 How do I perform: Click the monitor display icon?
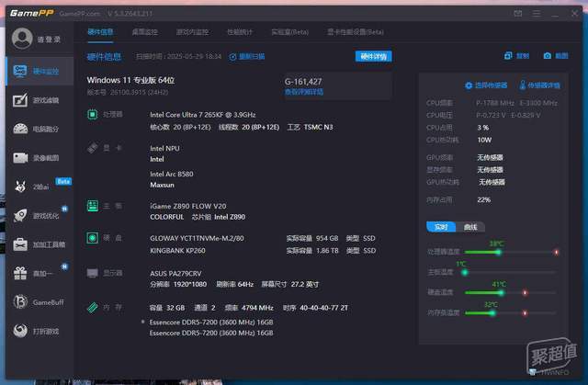tap(93, 273)
